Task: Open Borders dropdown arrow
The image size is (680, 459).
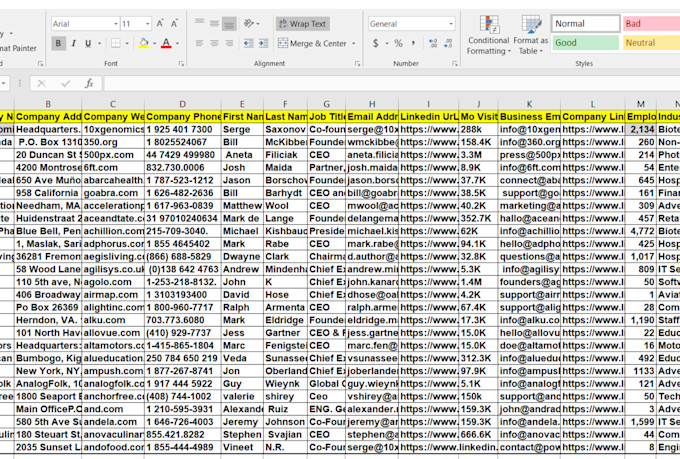Action: (x=127, y=43)
